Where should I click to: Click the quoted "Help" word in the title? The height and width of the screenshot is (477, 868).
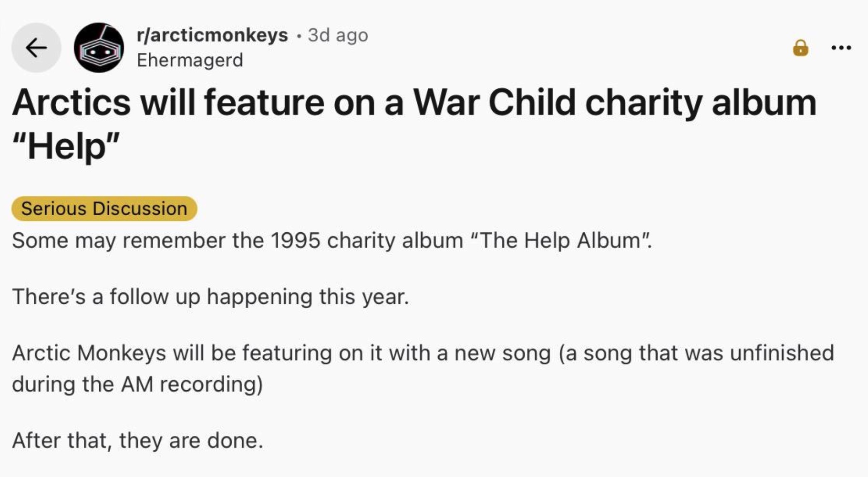coord(66,146)
